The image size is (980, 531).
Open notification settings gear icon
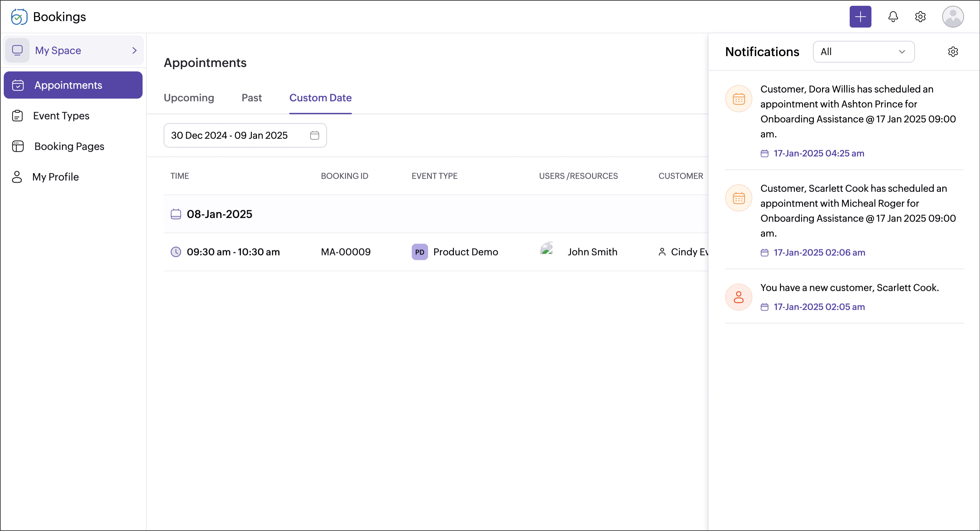pyautogui.click(x=953, y=52)
